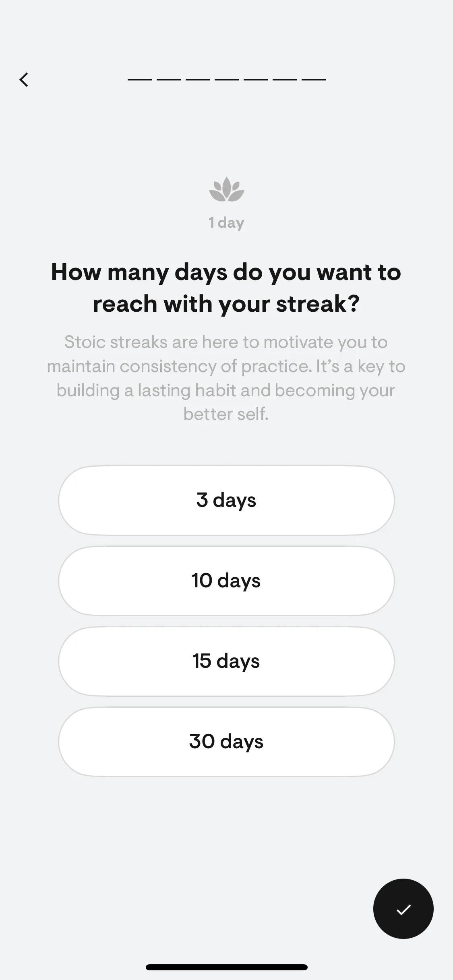This screenshot has width=453, height=980.
Task: Select the 30 days streak option
Action: click(x=226, y=742)
